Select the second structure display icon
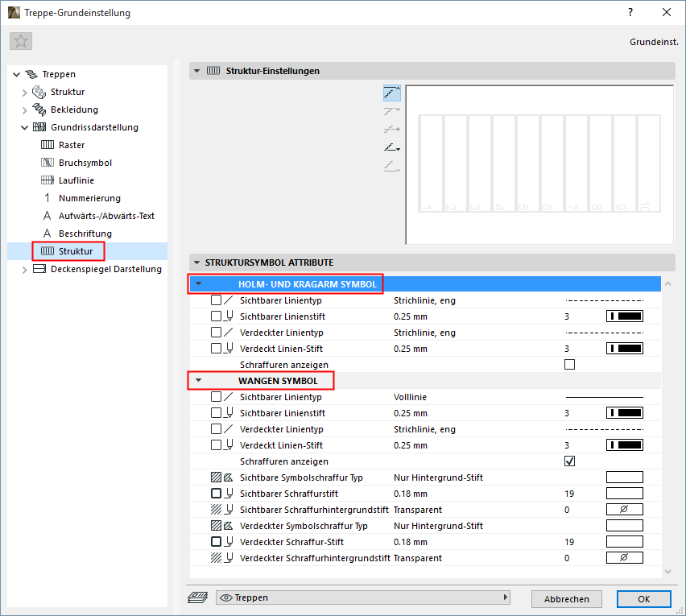This screenshot has height=616, width=686. click(x=392, y=111)
